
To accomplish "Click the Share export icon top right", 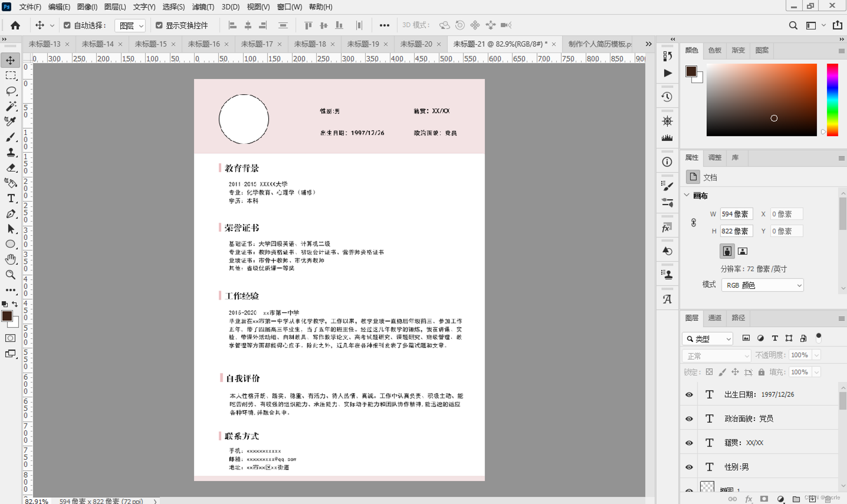I will (x=838, y=25).
